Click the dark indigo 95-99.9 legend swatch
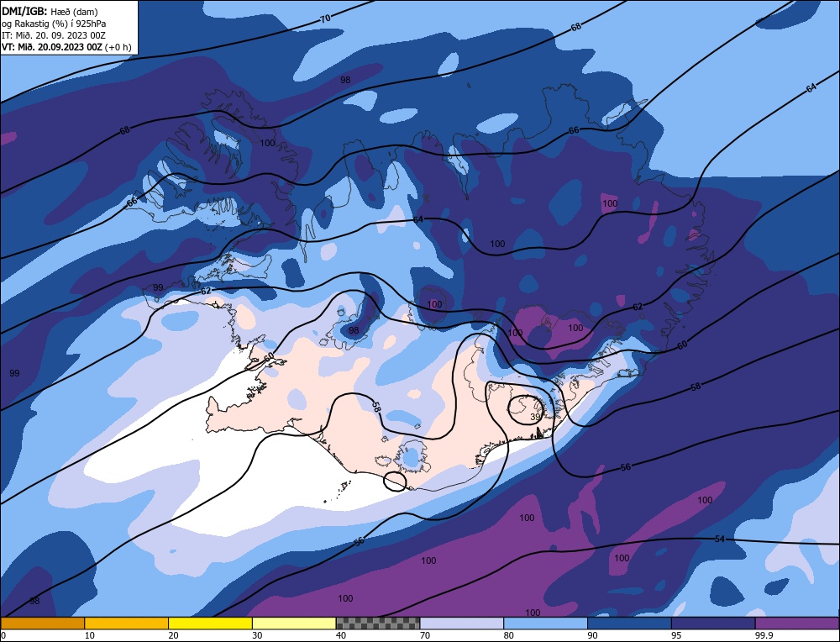This screenshot has width=840, height=642. [713, 624]
